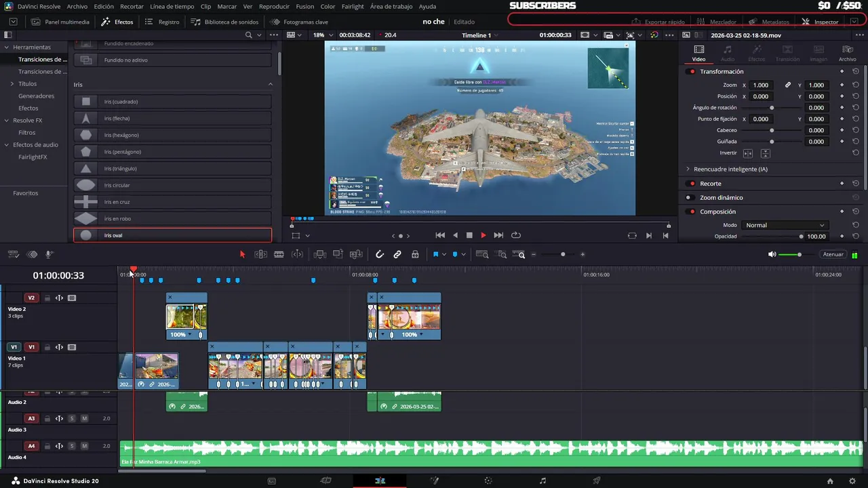
Task: Open the Fusion menu
Action: pos(305,6)
